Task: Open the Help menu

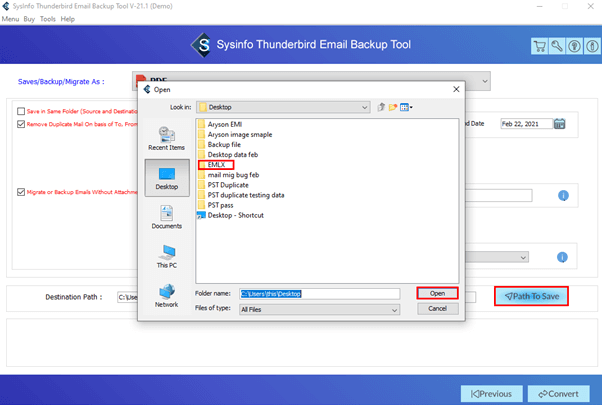Action: click(x=68, y=19)
